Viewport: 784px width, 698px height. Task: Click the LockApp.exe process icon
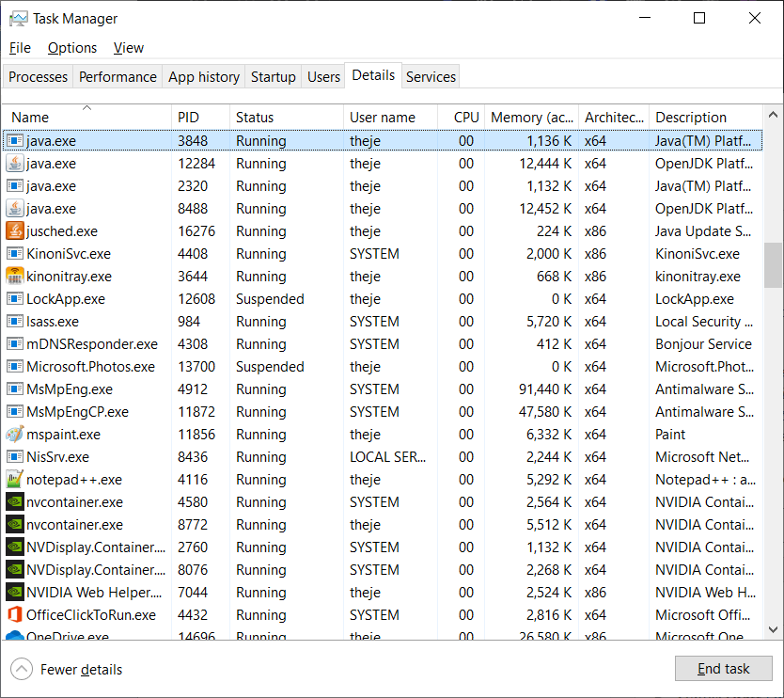point(15,299)
